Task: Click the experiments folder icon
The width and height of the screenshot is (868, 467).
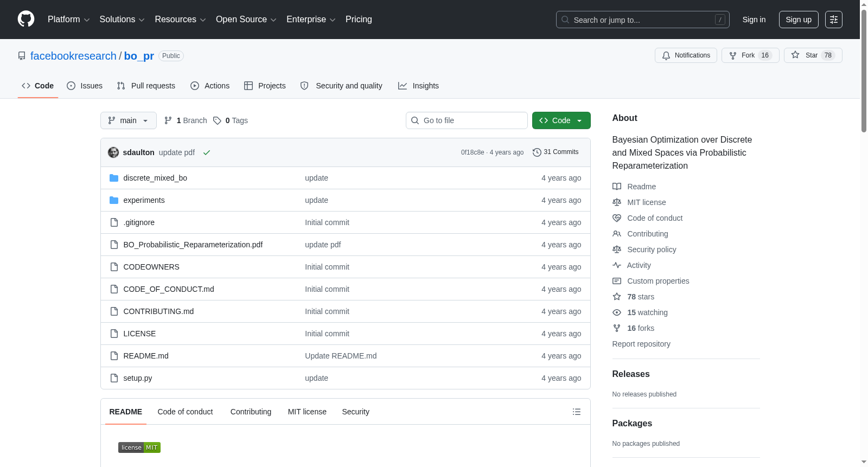Action: [114, 200]
